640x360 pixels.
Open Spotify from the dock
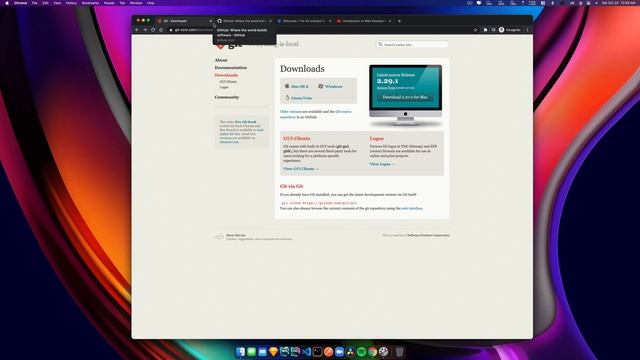coord(362,351)
